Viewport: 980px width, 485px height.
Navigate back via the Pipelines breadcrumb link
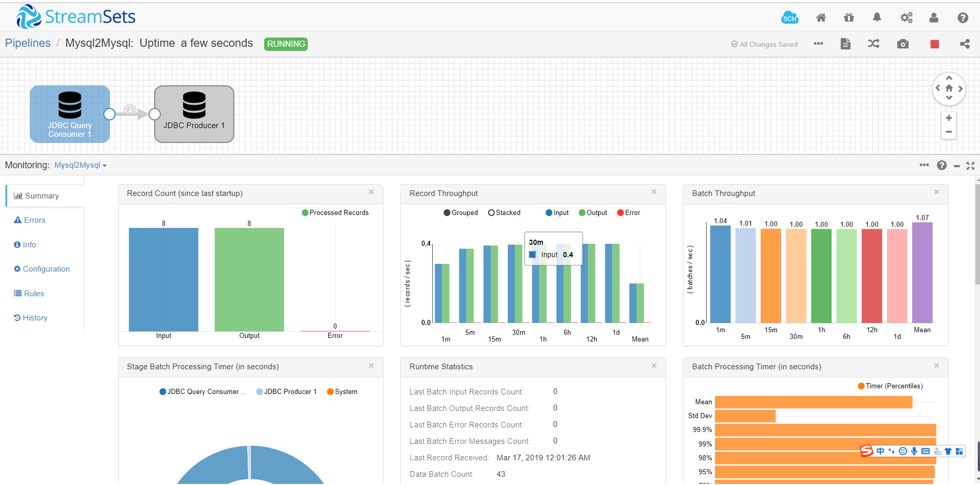(28, 43)
